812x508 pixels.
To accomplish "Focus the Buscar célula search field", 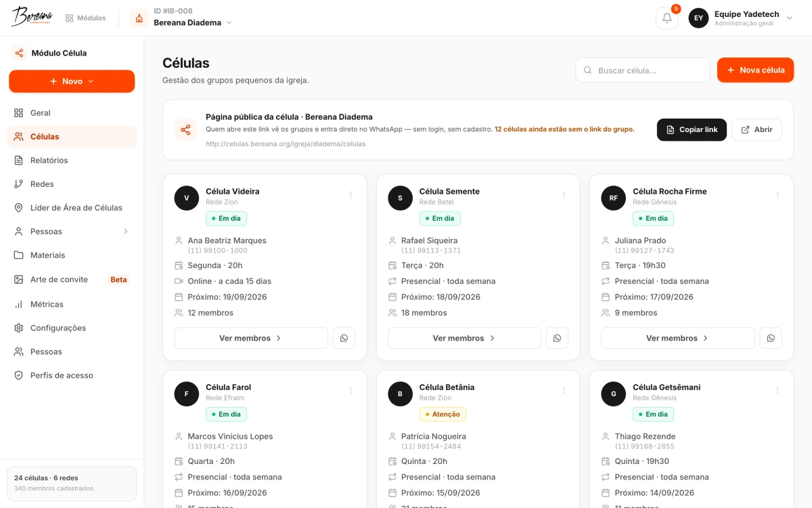I will [x=643, y=70].
